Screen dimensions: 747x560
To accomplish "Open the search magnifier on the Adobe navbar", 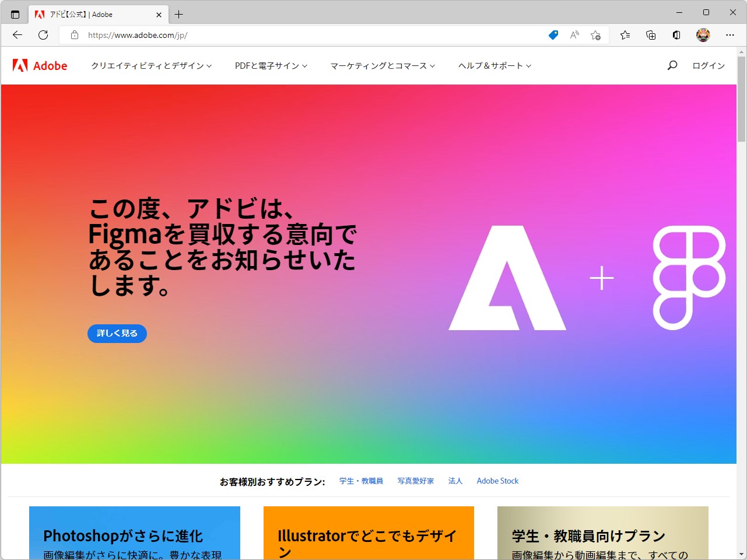I will (x=672, y=65).
